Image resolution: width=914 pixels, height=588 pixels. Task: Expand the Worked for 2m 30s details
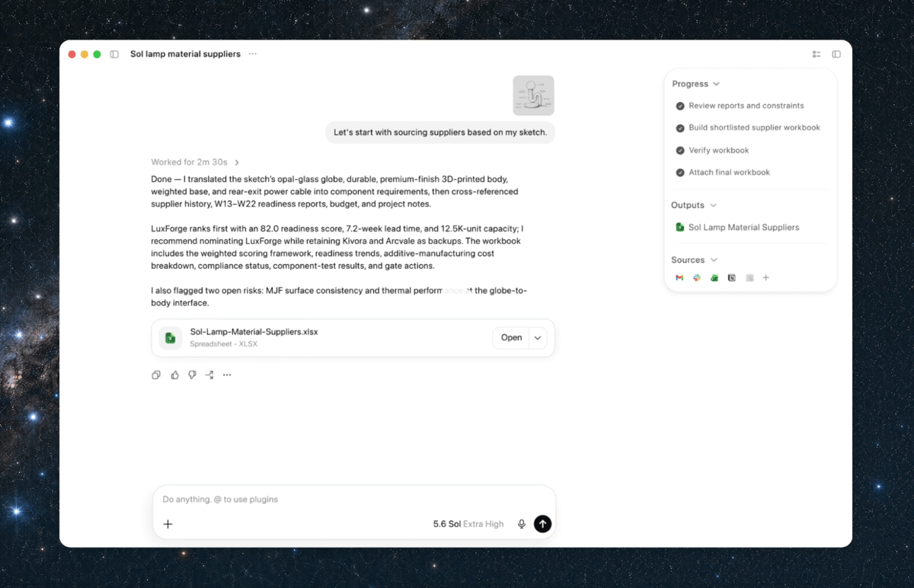point(196,162)
